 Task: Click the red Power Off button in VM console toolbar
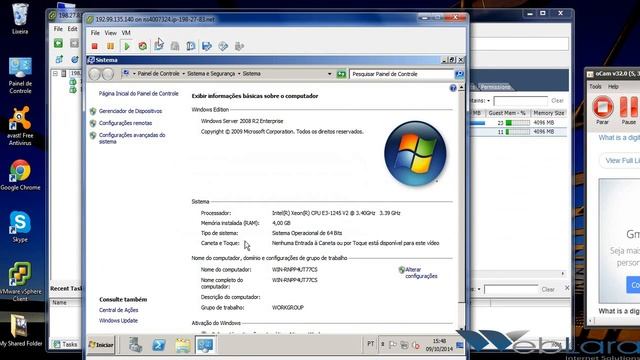pyautogui.click(x=95, y=46)
